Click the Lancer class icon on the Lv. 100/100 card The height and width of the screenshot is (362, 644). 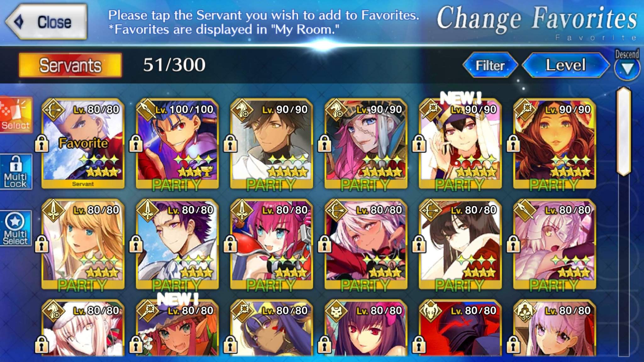click(147, 110)
